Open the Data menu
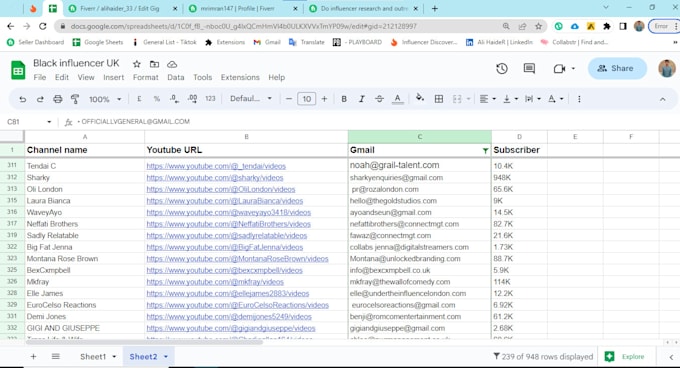 175,77
